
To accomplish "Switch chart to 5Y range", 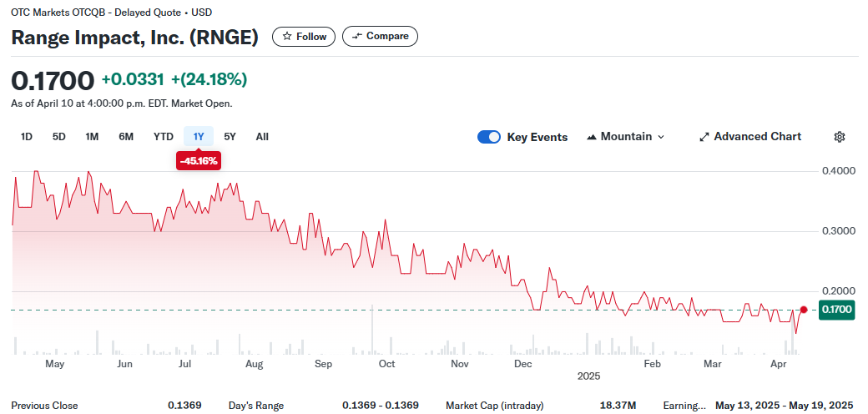I will [230, 137].
